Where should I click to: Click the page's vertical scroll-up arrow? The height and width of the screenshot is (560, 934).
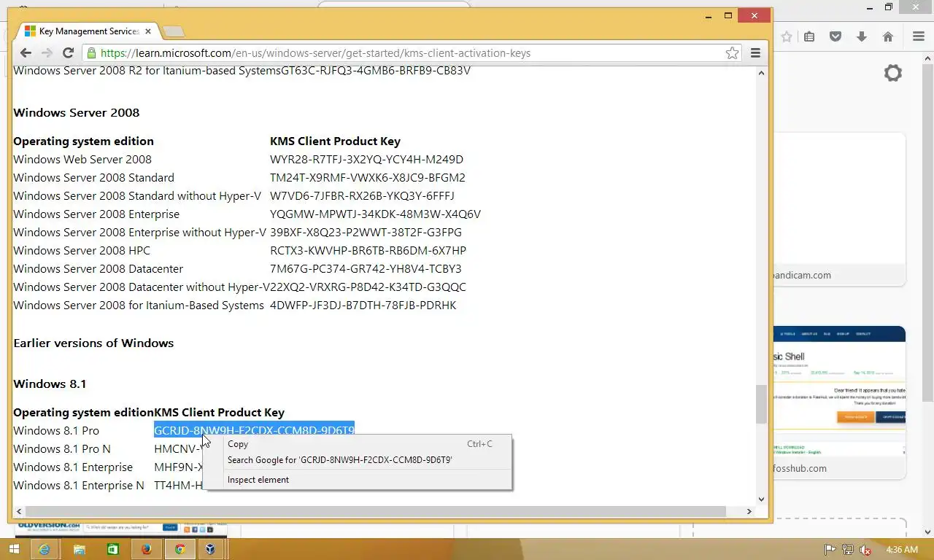762,72
